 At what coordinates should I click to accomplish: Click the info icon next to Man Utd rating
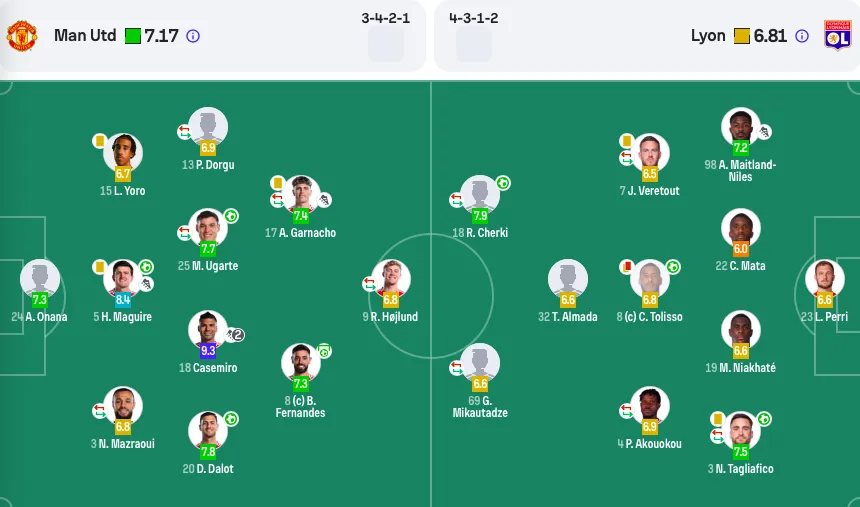point(193,36)
